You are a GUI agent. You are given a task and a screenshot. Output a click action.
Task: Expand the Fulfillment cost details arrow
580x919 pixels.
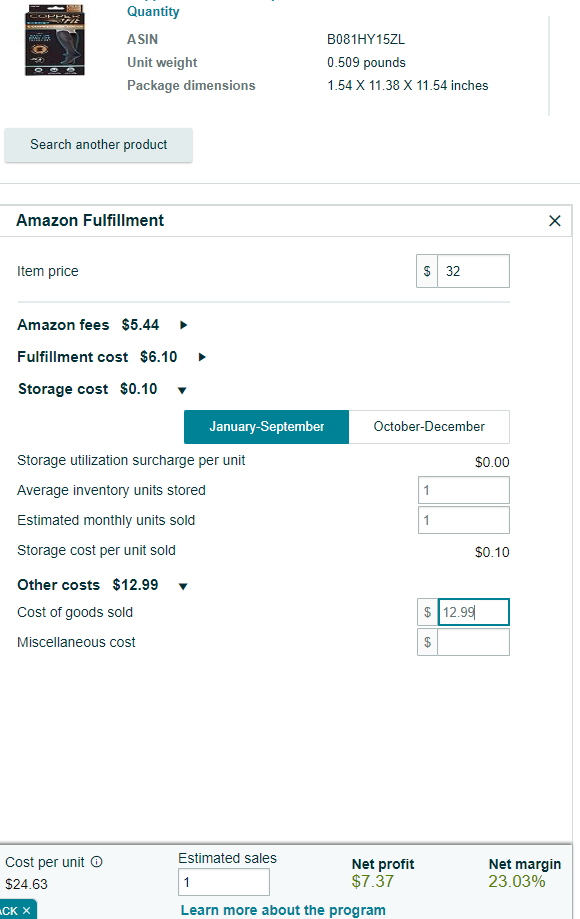tap(202, 357)
